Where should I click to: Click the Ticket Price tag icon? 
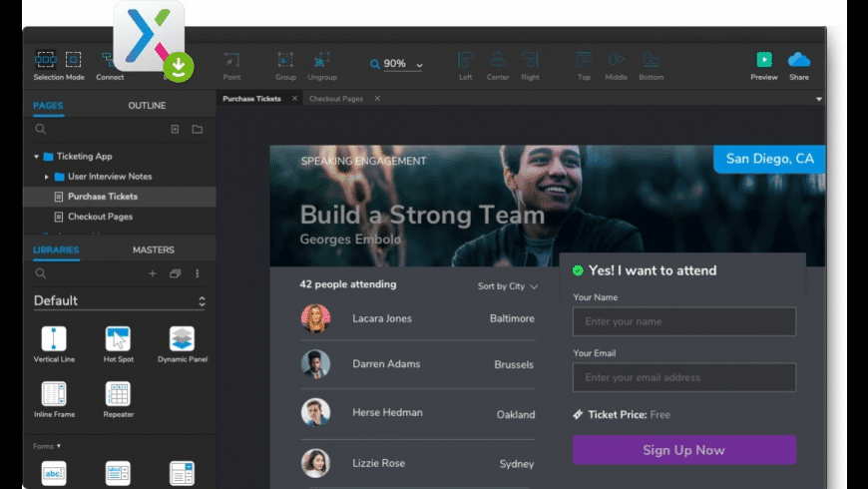click(578, 414)
